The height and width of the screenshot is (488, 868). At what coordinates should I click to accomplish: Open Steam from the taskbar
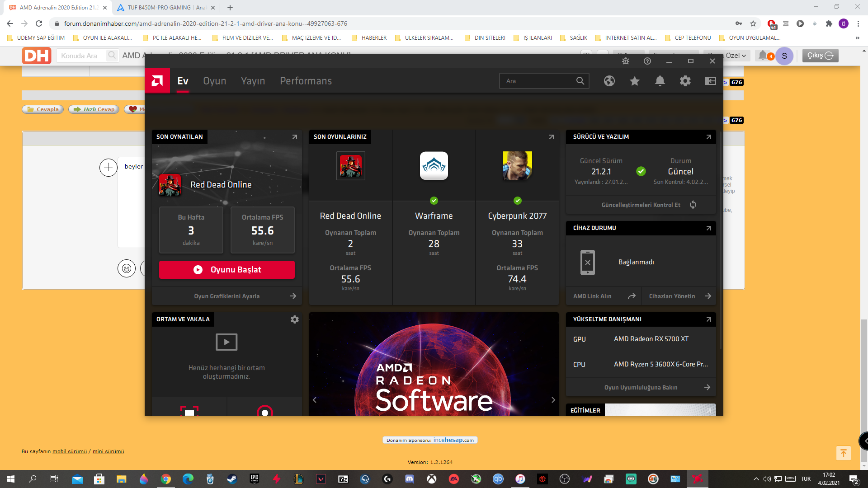[232, 479]
